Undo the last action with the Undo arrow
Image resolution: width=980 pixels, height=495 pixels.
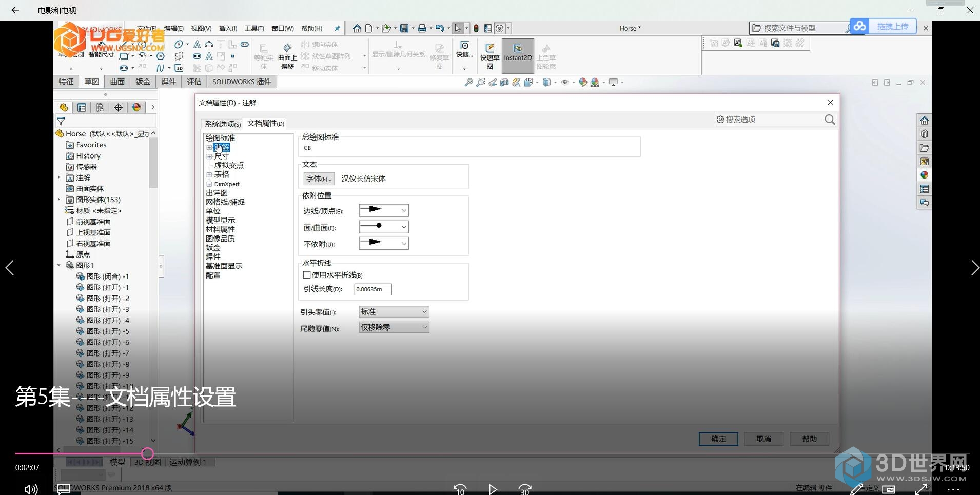[x=440, y=28]
